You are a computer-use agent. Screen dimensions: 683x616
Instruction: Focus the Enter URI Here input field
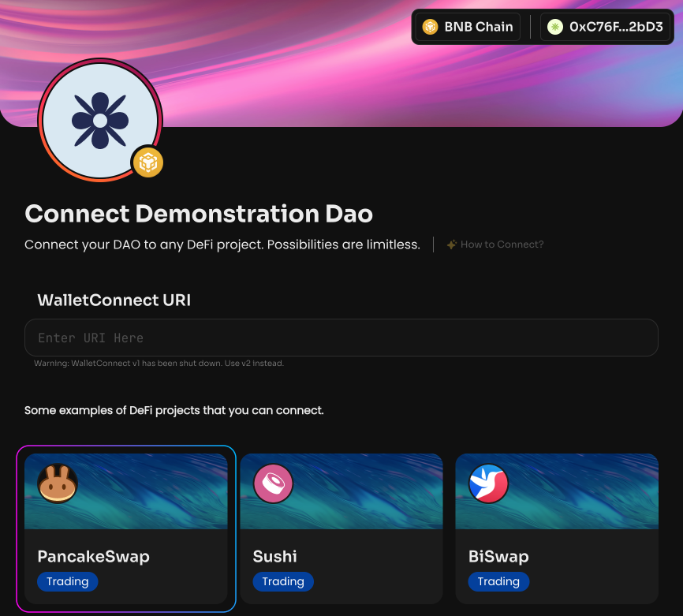coord(341,338)
